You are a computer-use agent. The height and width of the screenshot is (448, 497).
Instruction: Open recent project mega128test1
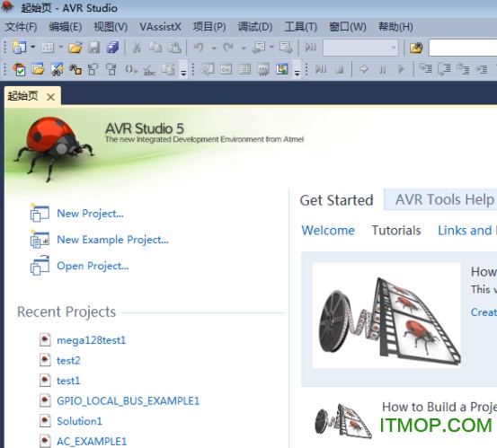tap(92, 340)
